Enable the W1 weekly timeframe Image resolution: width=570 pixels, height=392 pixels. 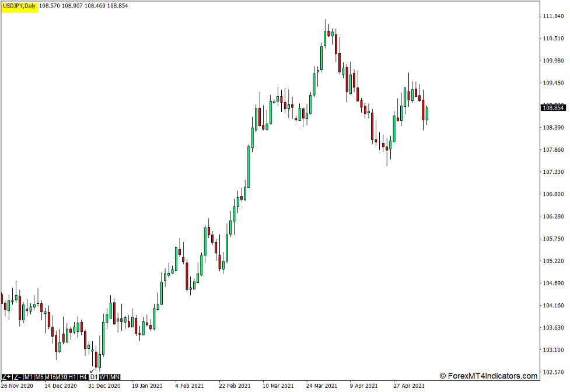coord(104,377)
